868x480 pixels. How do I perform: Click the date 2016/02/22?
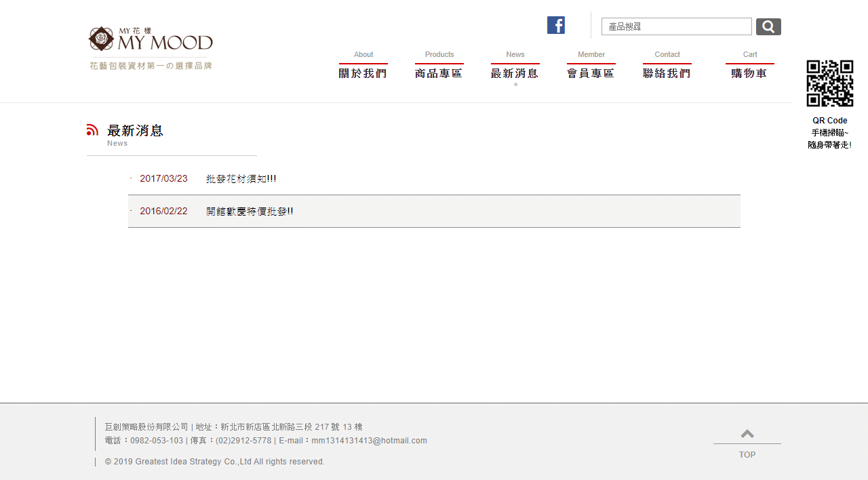point(163,212)
